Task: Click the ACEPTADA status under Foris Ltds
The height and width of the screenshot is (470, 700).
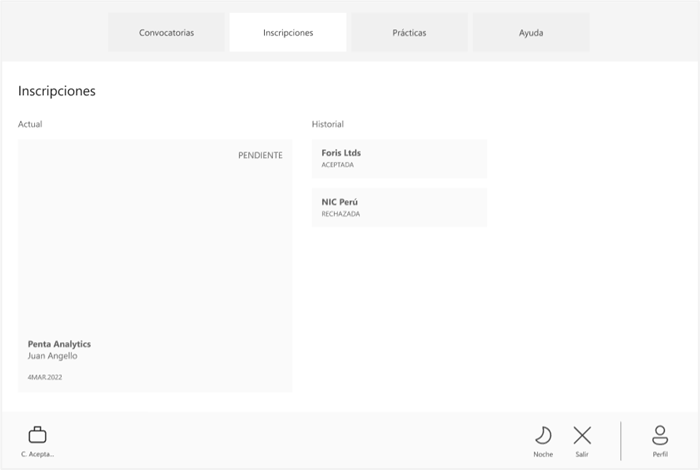Action: (338, 165)
